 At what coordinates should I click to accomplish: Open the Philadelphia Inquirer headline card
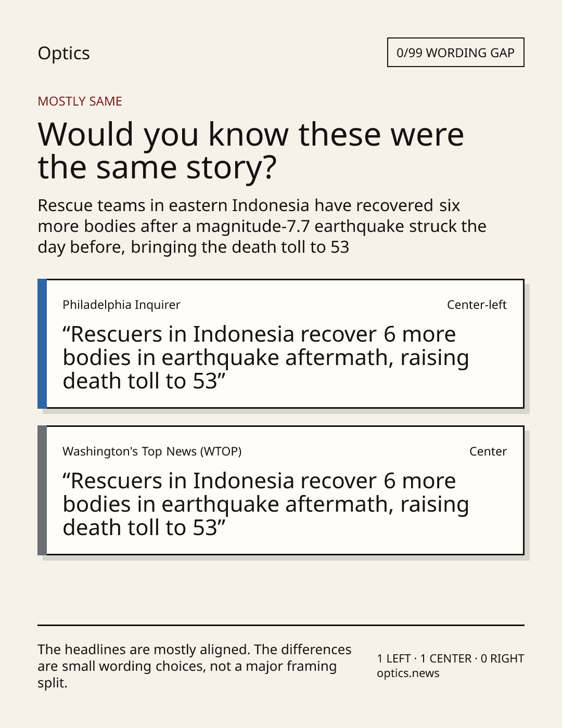pyautogui.click(x=281, y=344)
